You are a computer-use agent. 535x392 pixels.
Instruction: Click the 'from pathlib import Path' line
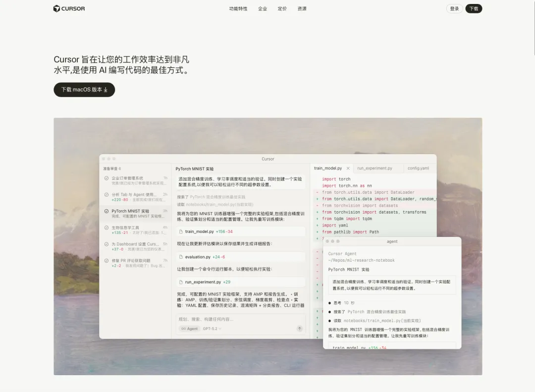350,232
